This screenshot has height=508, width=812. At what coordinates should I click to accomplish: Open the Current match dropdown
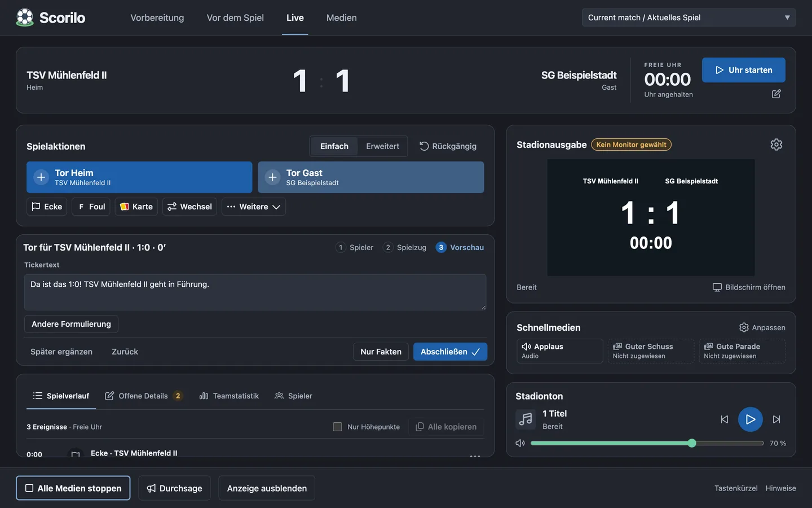[689, 17]
